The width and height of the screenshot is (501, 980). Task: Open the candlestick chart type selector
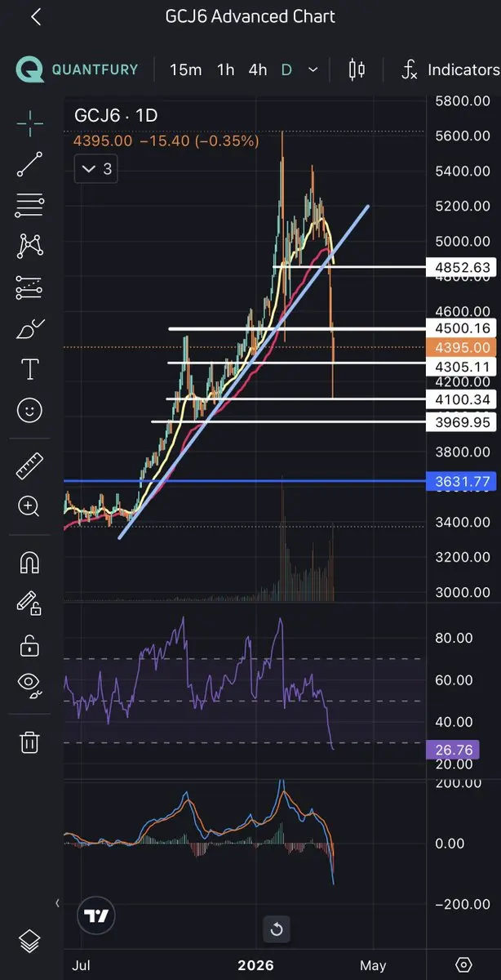point(357,69)
